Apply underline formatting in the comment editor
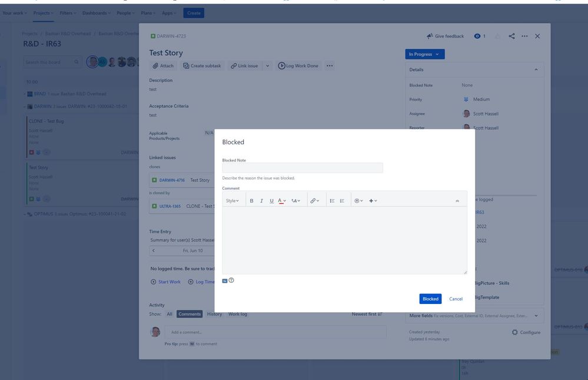This screenshot has width=588, height=380. tap(271, 200)
